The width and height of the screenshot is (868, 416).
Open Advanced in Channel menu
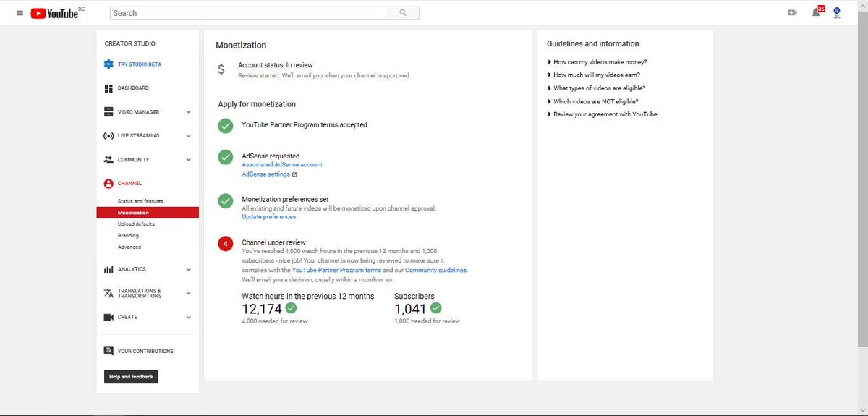(x=129, y=247)
